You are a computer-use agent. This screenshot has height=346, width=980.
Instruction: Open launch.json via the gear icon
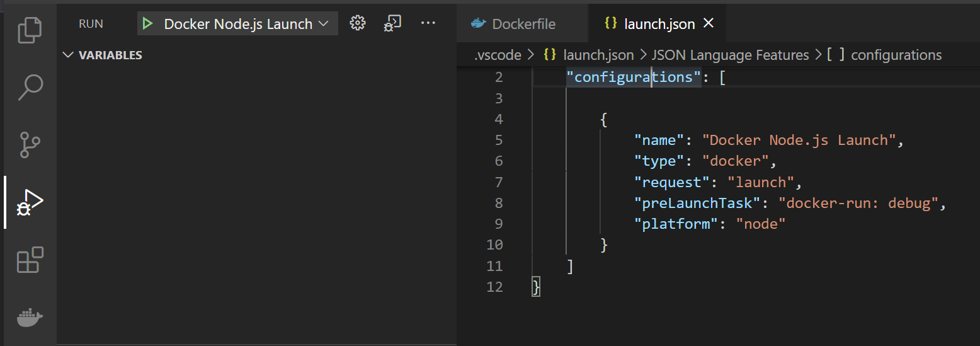coord(358,23)
